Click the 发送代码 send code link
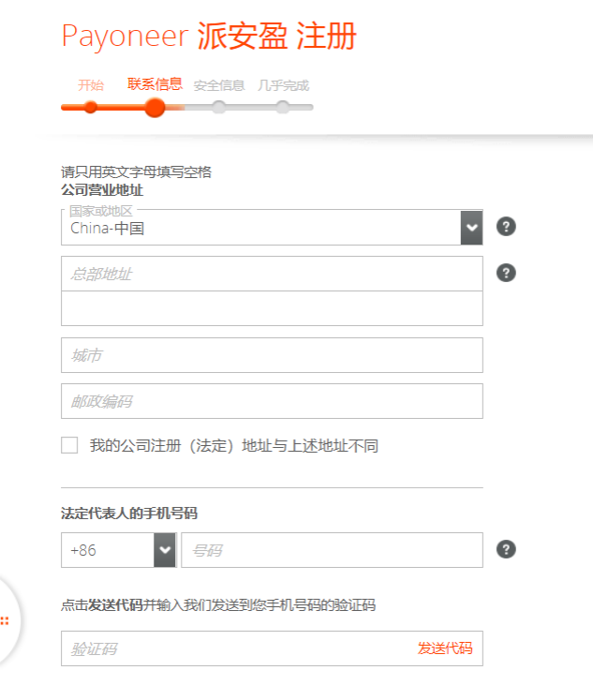Viewport: 593px width, 700px height. 445,648
